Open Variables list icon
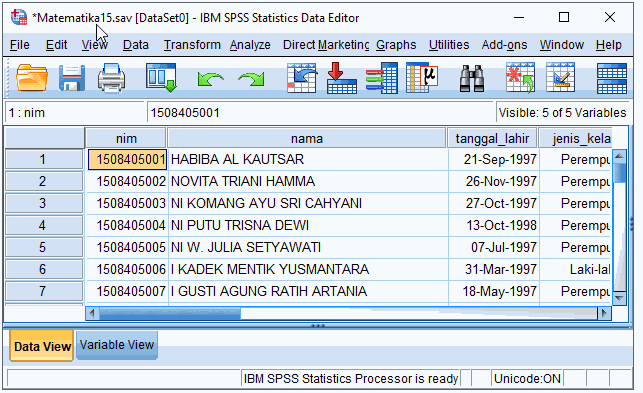Viewport: 643px width, 393px height. tap(382, 78)
